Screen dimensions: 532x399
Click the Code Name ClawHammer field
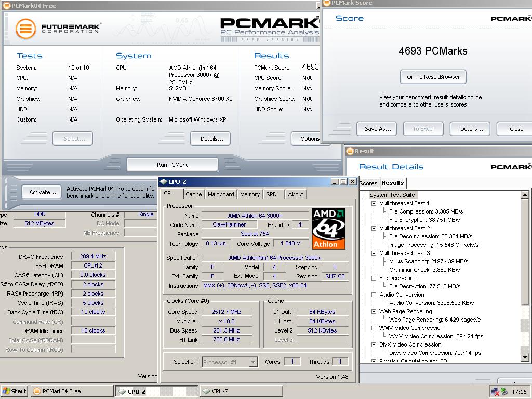(x=229, y=224)
